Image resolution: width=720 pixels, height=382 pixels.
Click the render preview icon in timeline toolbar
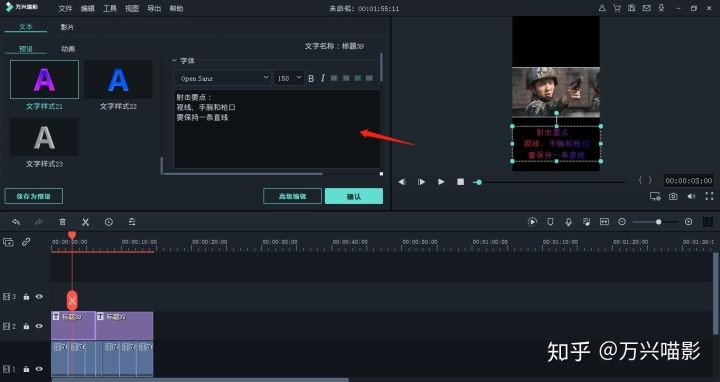click(x=532, y=222)
